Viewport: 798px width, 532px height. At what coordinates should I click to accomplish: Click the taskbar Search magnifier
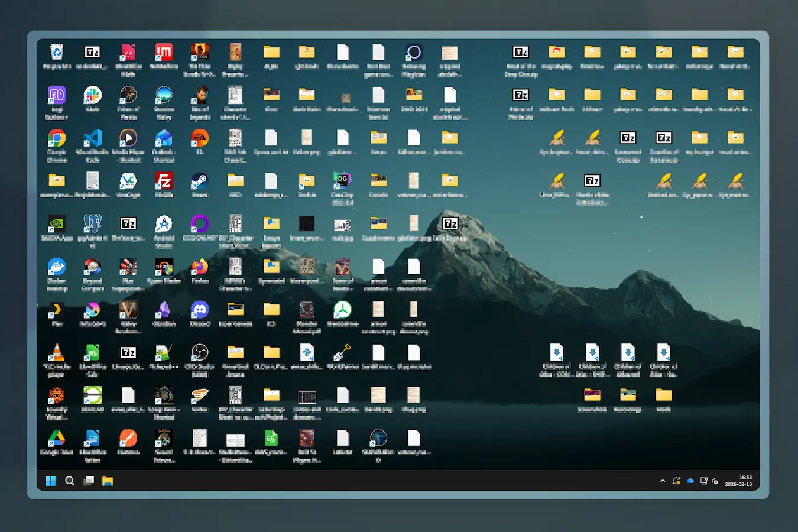(x=70, y=481)
